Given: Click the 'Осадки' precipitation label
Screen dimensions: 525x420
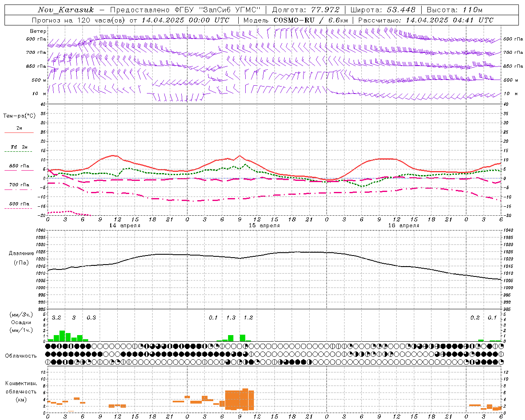Looking at the screenshot, I should click(x=21, y=322).
